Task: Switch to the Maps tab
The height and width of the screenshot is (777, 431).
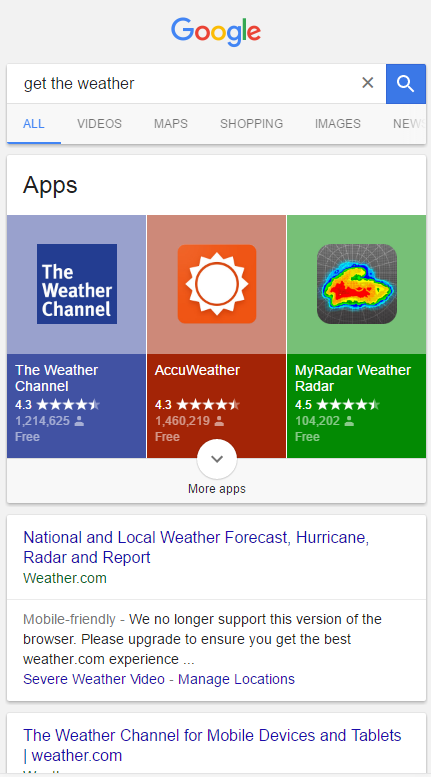Action: 171,123
